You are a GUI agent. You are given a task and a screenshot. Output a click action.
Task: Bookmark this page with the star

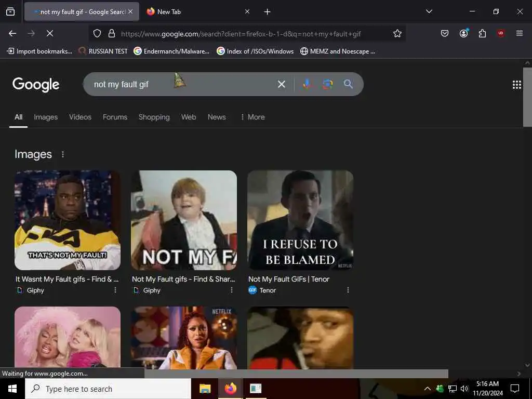pyautogui.click(x=397, y=33)
